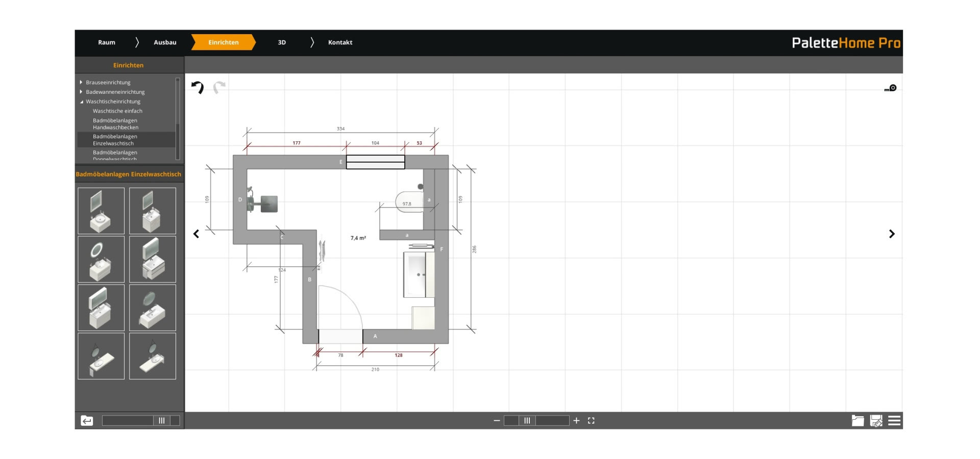980x459 pixels.
Task: Click the greyed redo arrow
Action: point(219,88)
